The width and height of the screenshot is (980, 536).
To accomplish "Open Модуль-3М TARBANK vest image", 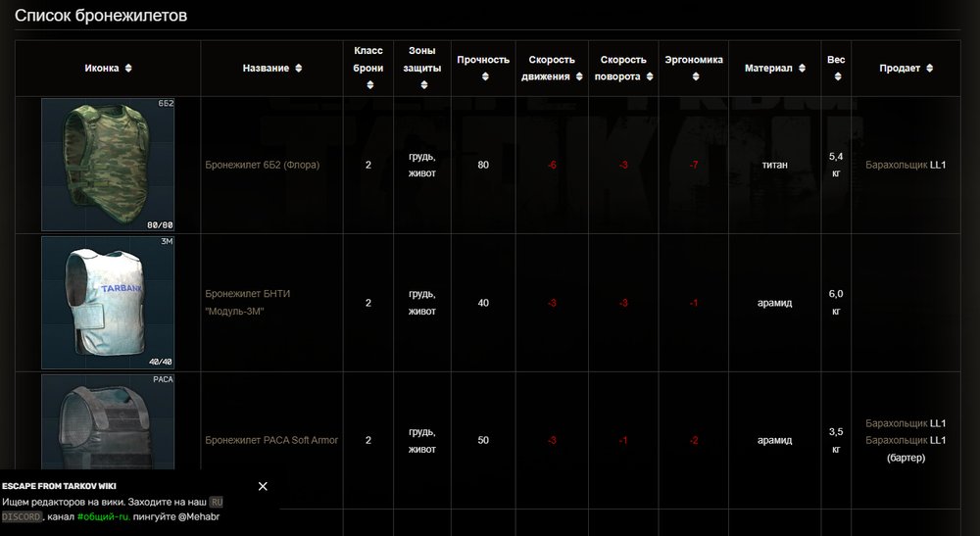I will click(108, 303).
